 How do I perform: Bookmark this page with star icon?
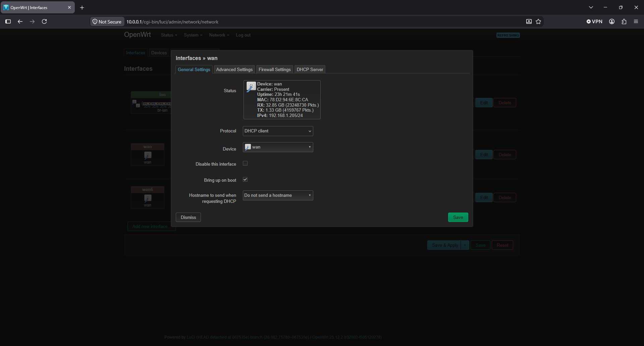click(538, 21)
